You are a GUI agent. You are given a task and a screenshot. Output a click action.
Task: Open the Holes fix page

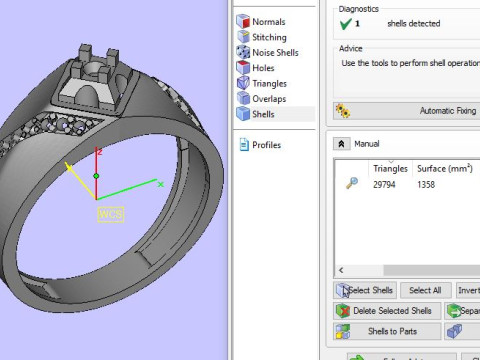click(256, 68)
